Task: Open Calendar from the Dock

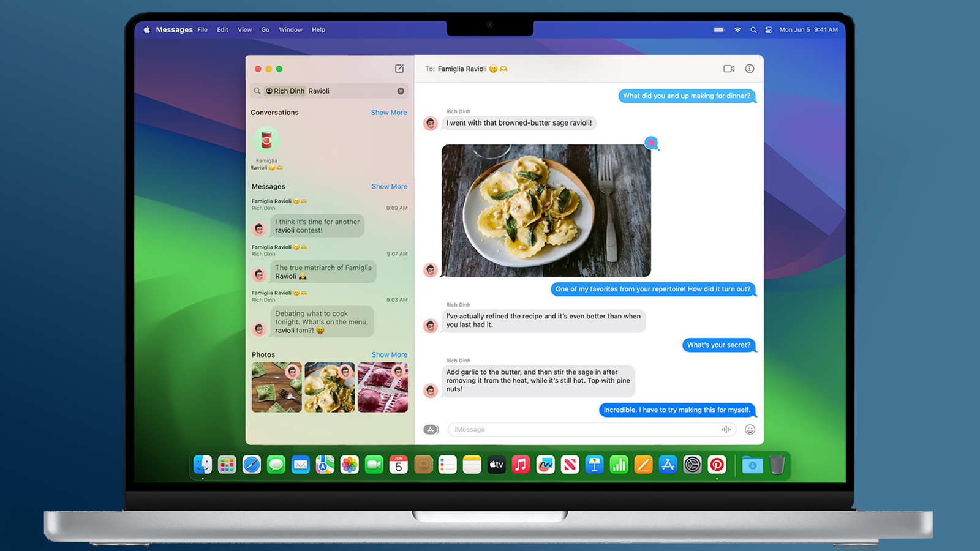Action: tap(398, 464)
